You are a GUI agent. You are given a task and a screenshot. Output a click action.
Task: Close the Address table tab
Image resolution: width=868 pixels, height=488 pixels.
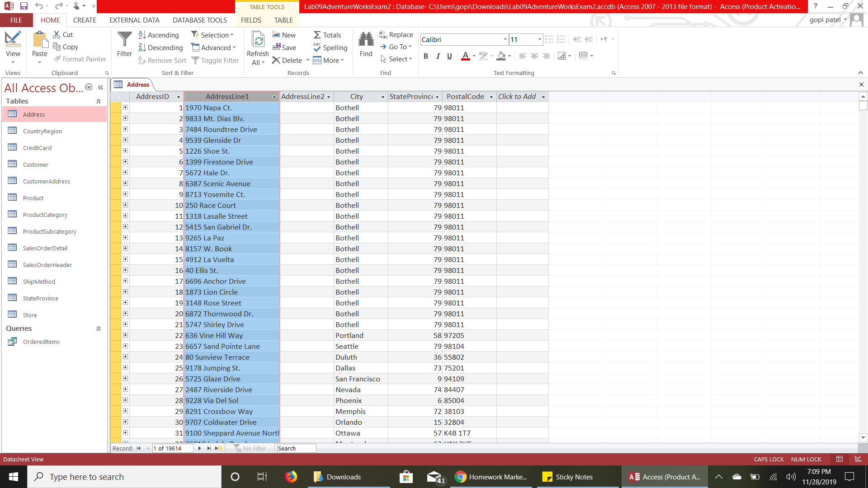(x=861, y=84)
